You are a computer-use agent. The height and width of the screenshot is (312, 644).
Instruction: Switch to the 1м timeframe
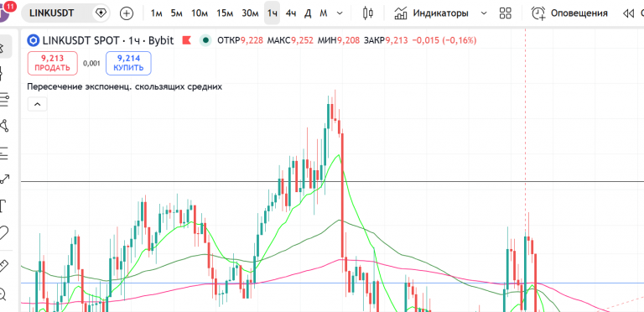157,13
